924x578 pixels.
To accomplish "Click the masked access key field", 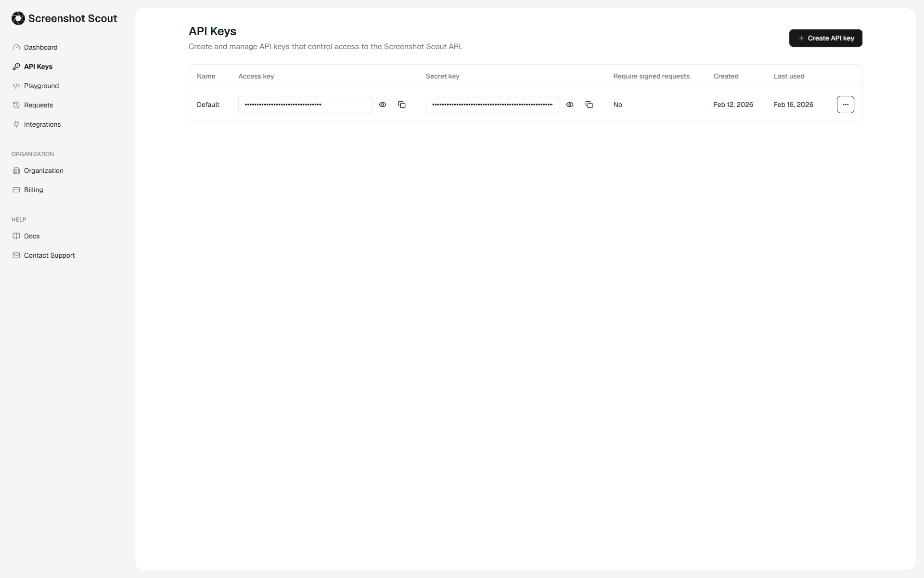I will [x=305, y=105].
